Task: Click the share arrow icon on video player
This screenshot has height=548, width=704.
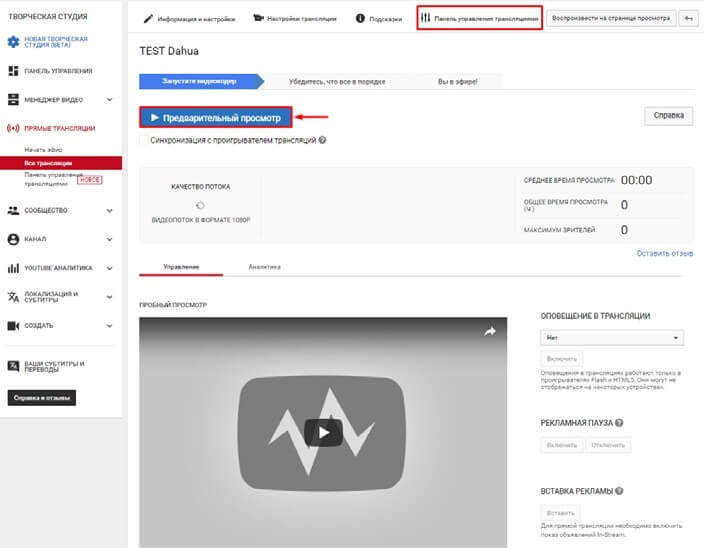Action: pos(490,332)
